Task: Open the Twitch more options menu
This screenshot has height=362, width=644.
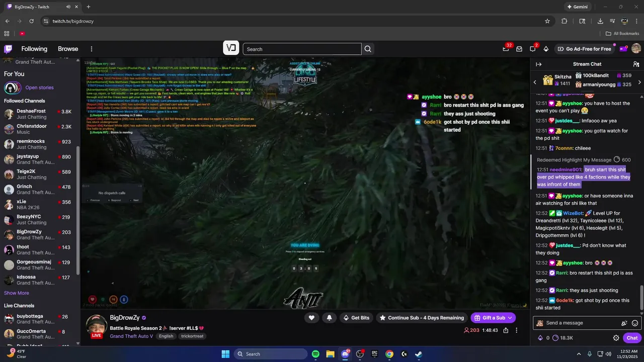Action: [x=92, y=49]
